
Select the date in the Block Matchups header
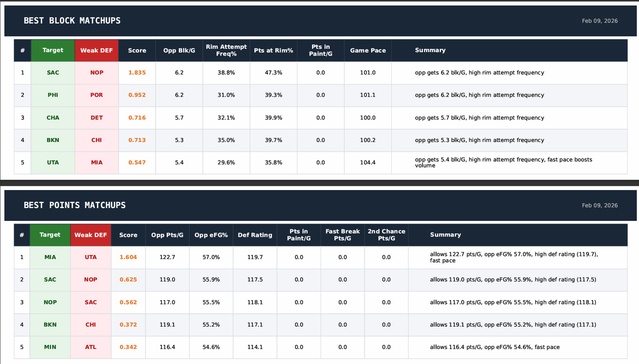(x=600, y=21)
